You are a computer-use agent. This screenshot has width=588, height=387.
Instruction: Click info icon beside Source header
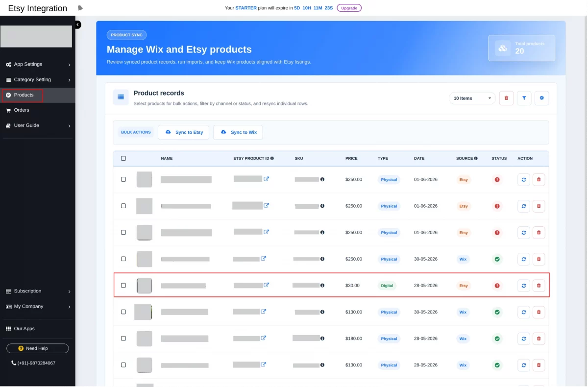476,159
